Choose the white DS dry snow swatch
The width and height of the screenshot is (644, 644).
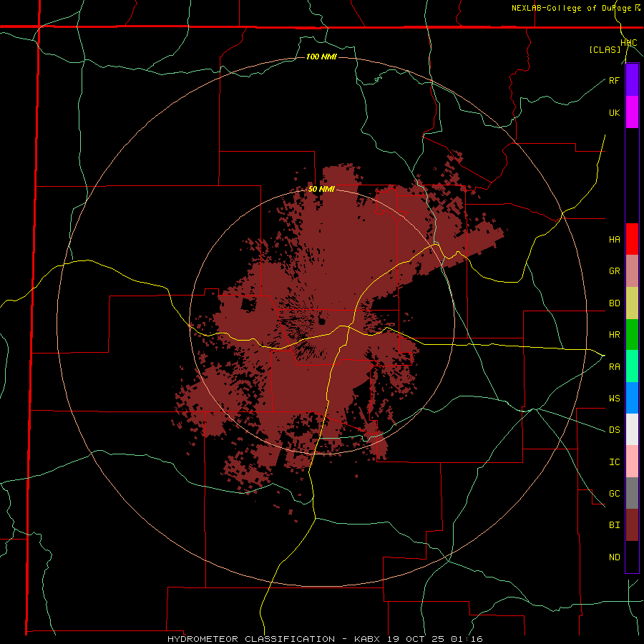(x=632, y=429)
